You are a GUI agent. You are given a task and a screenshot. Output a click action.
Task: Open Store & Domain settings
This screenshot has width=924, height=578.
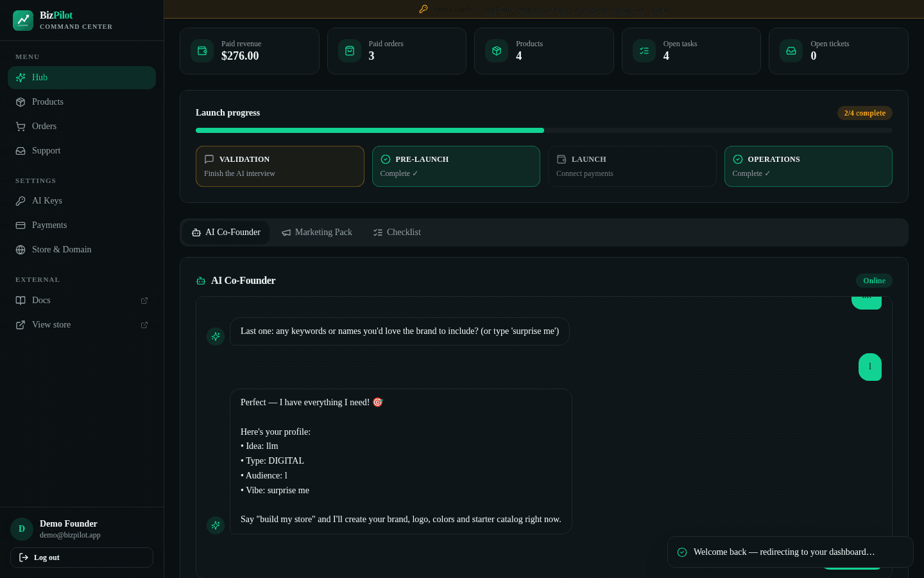point(81,250)
